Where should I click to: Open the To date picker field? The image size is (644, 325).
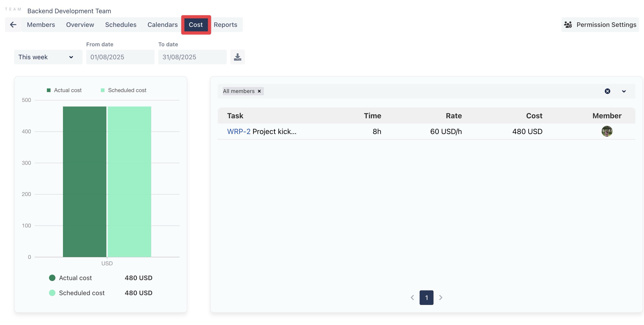point(192,57)
